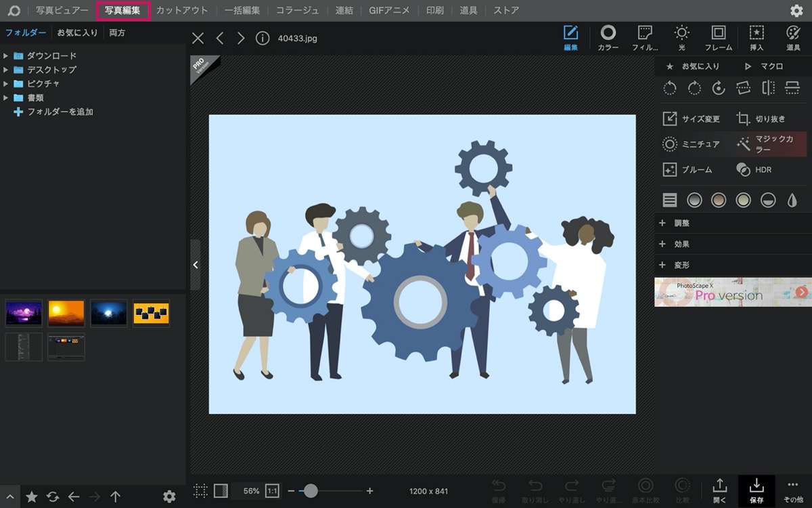Apply the ミニチュア miniature effect
Viewport: 812px width, 508px height.
tap(692, 144)
